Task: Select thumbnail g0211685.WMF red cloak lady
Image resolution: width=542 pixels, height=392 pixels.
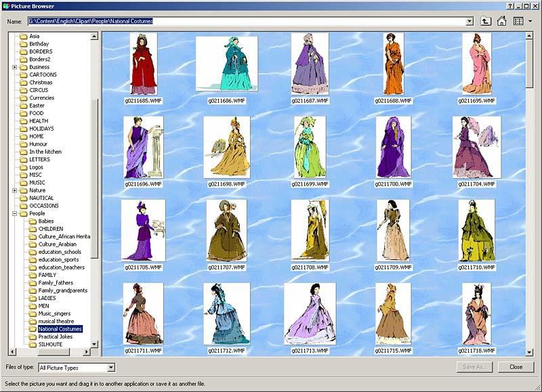Action: [x=143, y=64]
